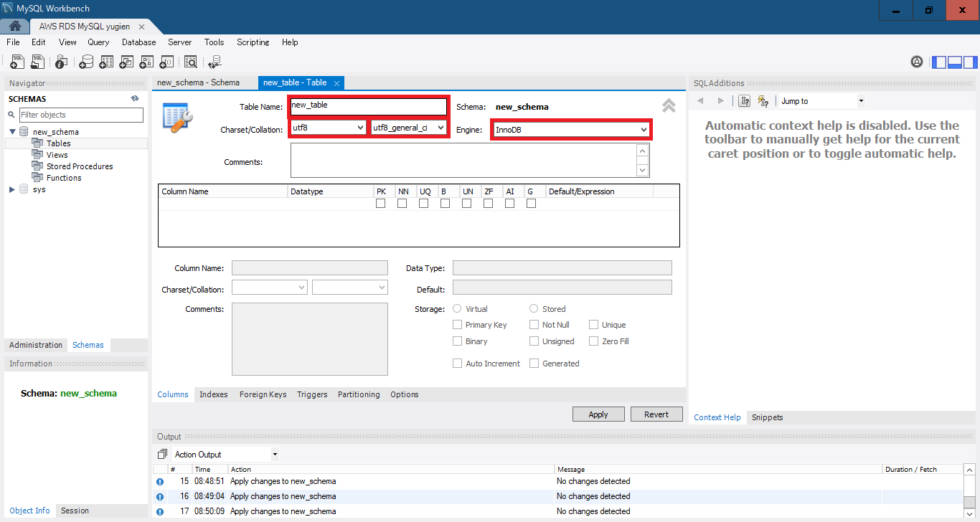The image size is (980, 522).
Task: Switch to the Partitioning tab
Action: (359, 394)
